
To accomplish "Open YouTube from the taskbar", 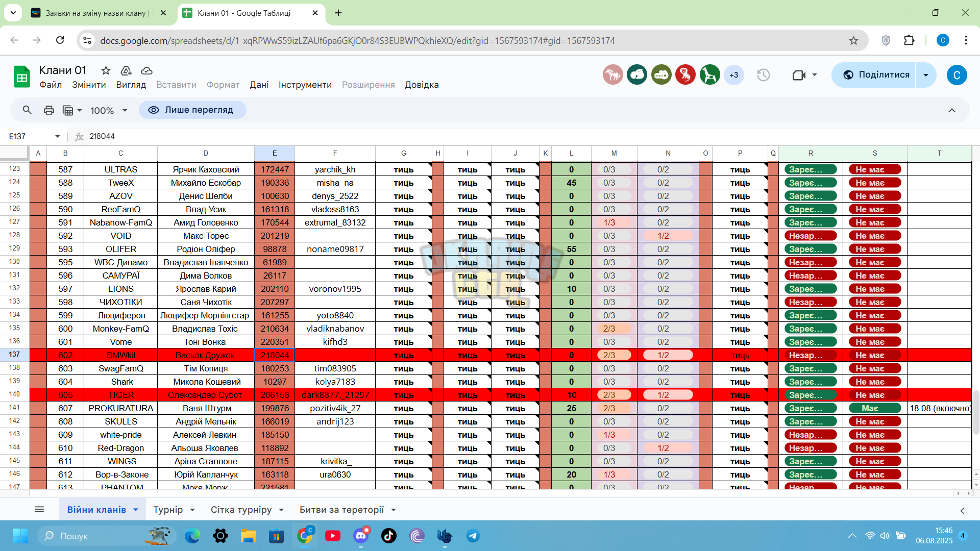I will [x=333, y=536].
